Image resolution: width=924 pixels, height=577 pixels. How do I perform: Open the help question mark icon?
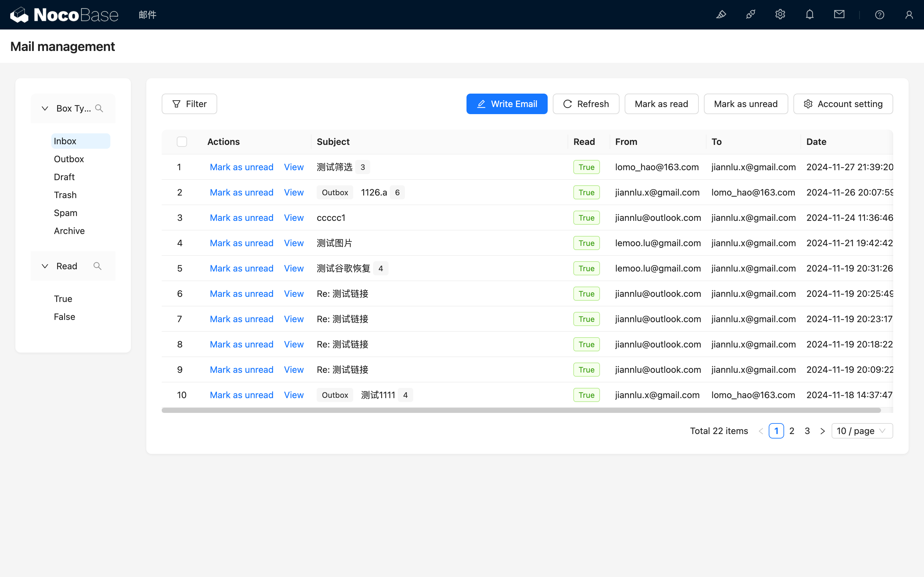879,14
